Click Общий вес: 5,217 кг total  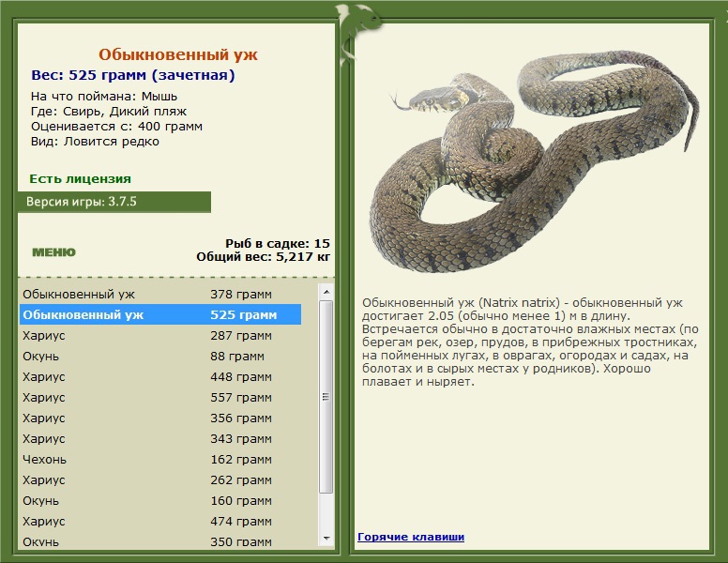[264, 256]
